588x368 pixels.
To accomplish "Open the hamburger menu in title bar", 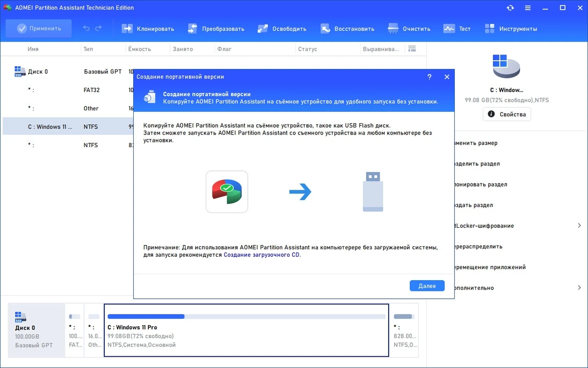I will click(528, 8).
